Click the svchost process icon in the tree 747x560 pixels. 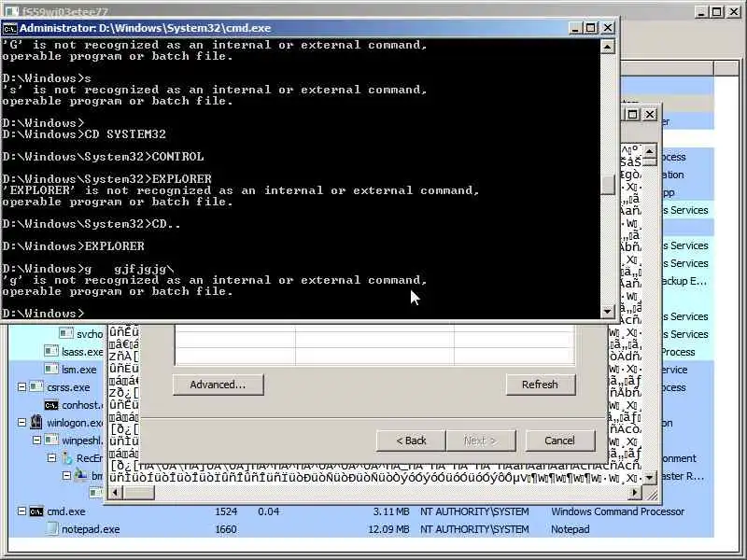(x=66, y=333)
